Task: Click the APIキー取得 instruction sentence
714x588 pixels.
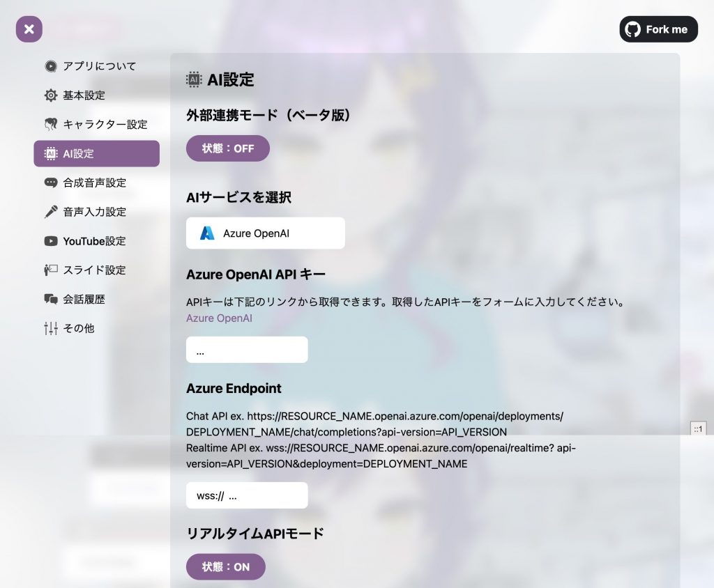Action: tap(405, 302)
